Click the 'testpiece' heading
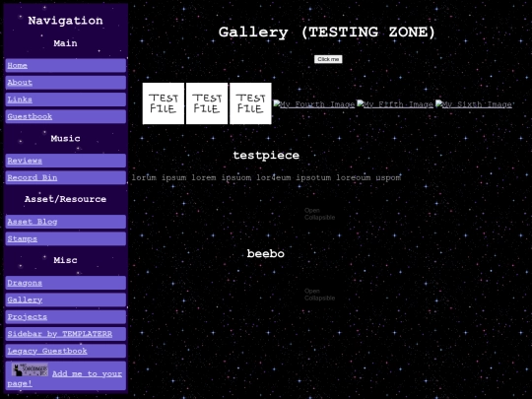The width and height of the screenshot is (532, 399). (x=266, y=156)
